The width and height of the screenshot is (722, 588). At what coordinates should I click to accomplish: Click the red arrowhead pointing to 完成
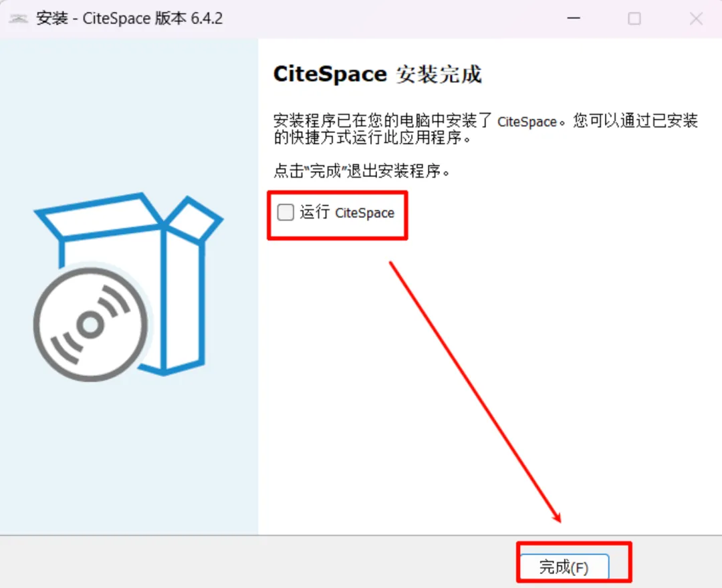coord(557,517)
